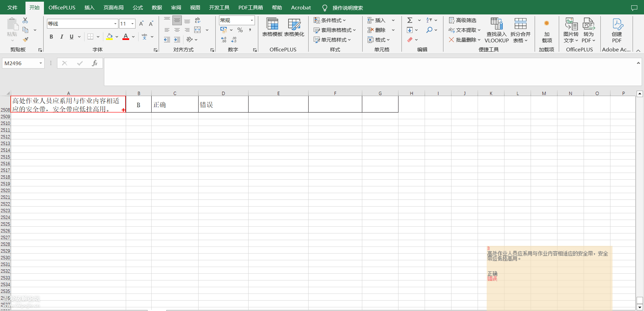
Task: Increase font size with the larger A icon
Action: coord(141,24)
